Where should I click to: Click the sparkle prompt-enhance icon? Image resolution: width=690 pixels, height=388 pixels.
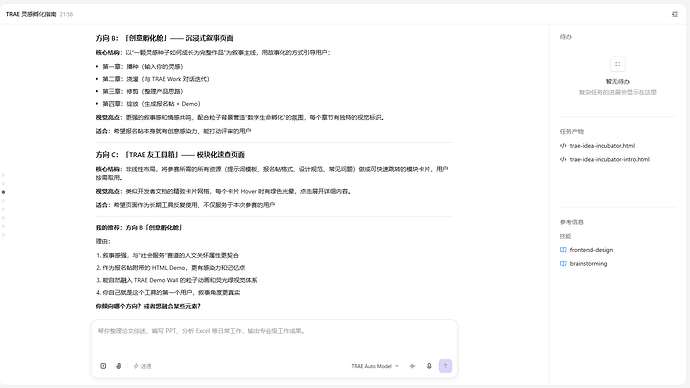click(x=412, y=366)
